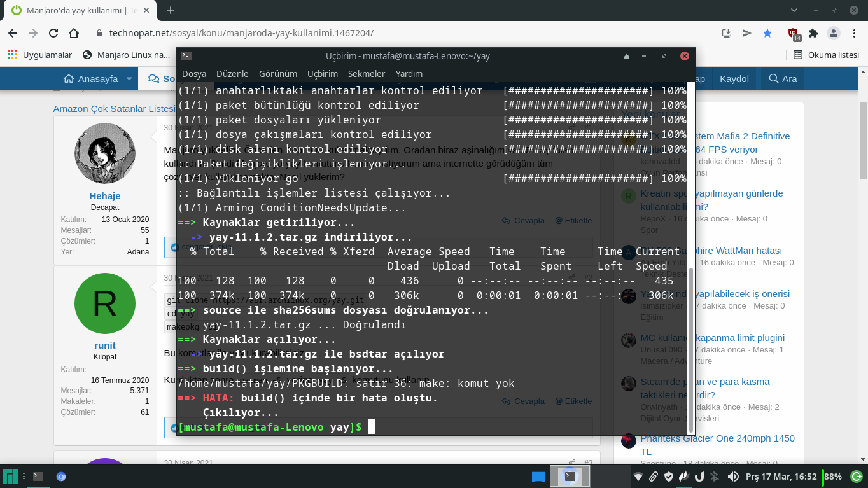Open Amazon Çok Satanlar Listesi link
Screen dimensions: 868x488
pos(115,109)
